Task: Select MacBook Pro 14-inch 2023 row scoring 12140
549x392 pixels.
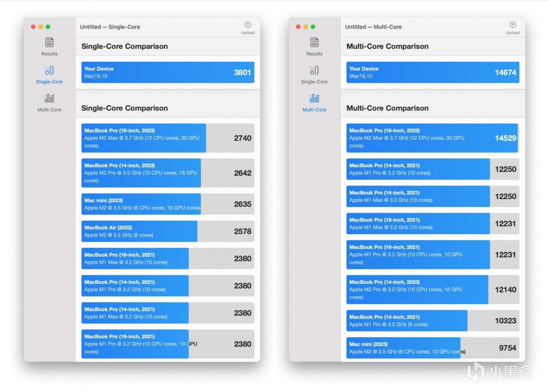Action: pos(433,289)
